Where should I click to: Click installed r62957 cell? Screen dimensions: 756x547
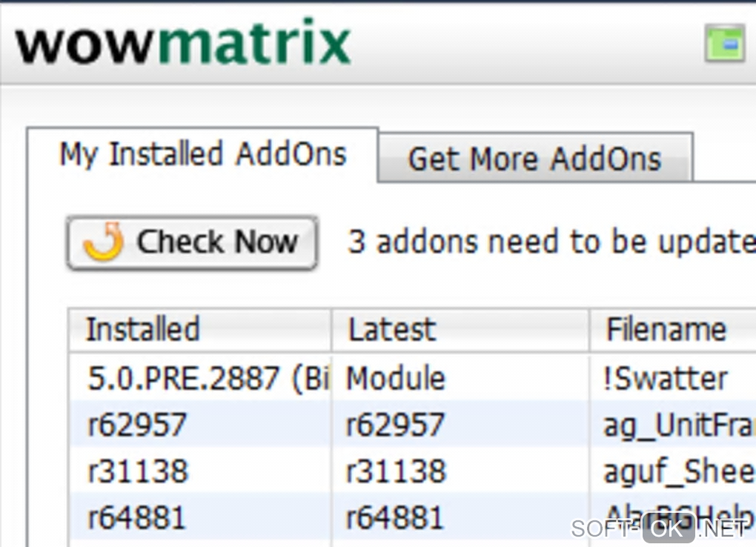[200, 425]
